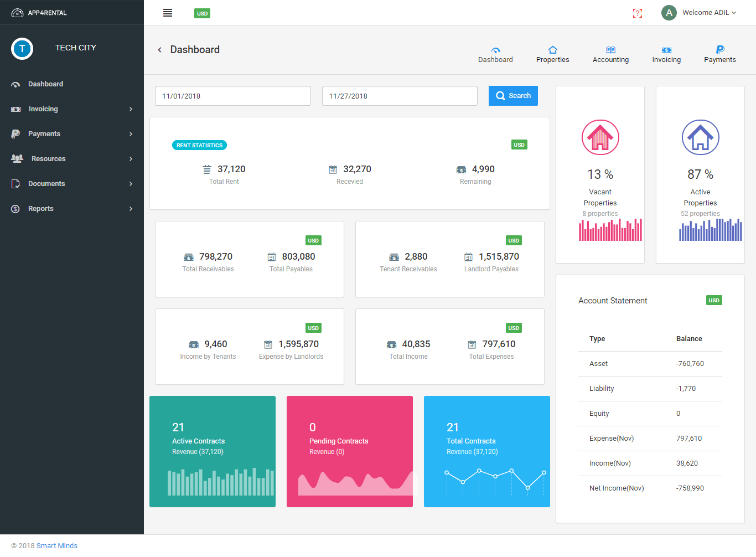Click the user avatar letter A

[669, 13]
